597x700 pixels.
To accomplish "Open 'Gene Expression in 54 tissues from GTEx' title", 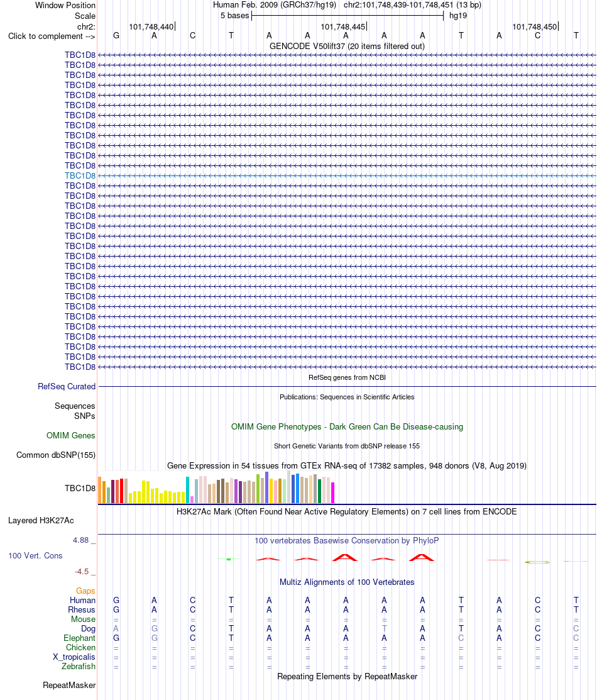I will click(347, 466).
